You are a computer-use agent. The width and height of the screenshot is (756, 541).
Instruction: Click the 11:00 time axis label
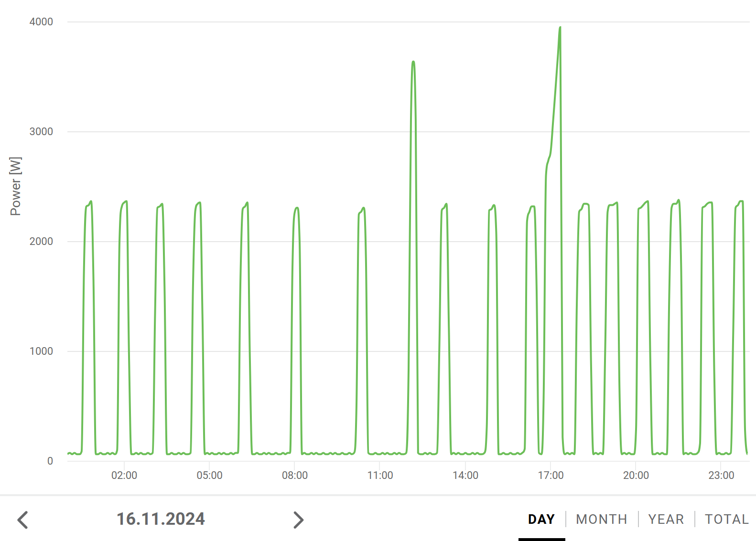[x=380, y=475]
